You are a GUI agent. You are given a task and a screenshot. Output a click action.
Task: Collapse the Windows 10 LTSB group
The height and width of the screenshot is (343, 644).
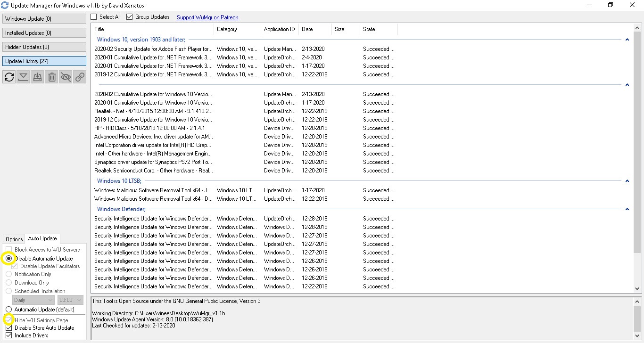pyautogui.click(x=627, y=181)
